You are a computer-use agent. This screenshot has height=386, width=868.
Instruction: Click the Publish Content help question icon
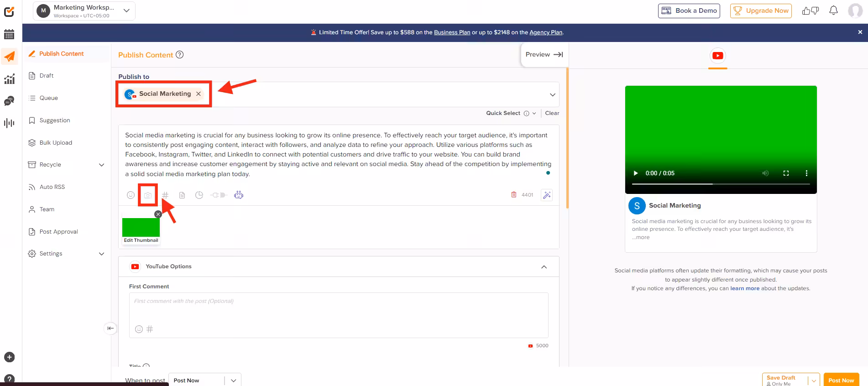click(180, 55)
